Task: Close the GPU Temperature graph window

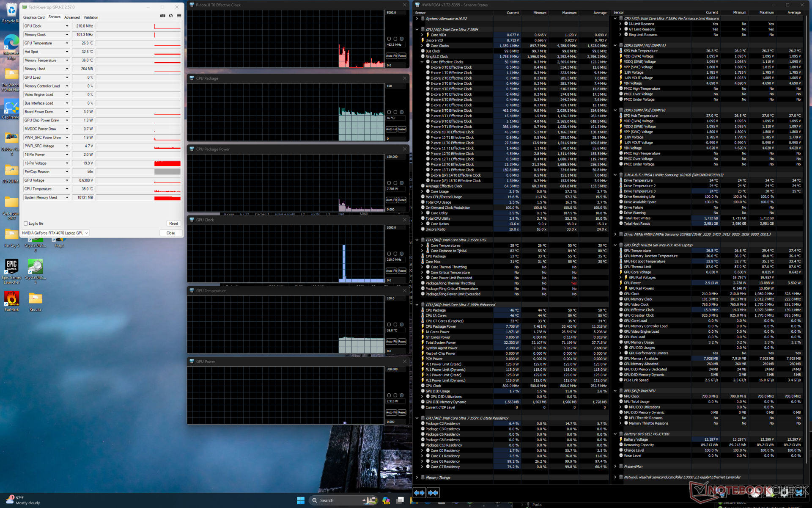Action: click(404, 291)
